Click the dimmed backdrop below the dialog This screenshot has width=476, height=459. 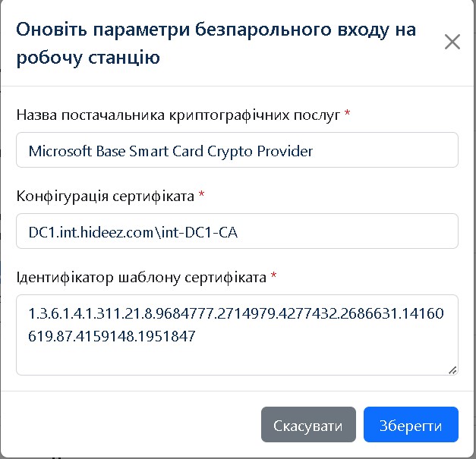[228, 456]
